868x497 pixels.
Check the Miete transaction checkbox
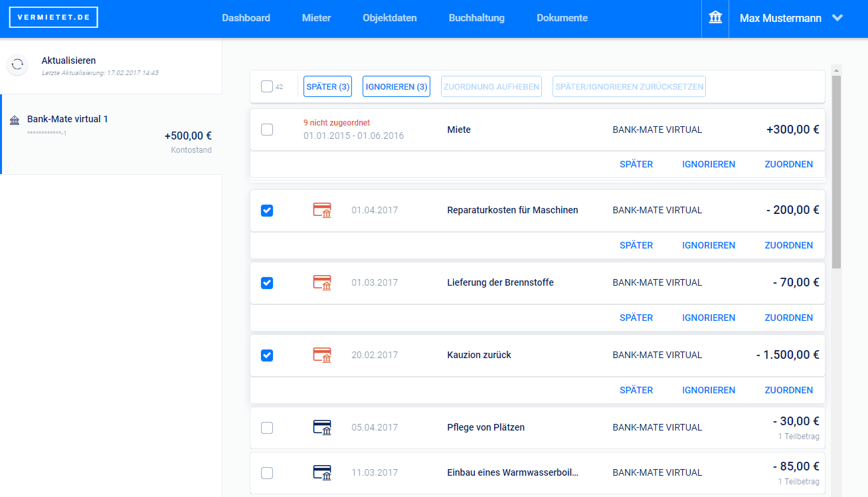pos(267,130)
